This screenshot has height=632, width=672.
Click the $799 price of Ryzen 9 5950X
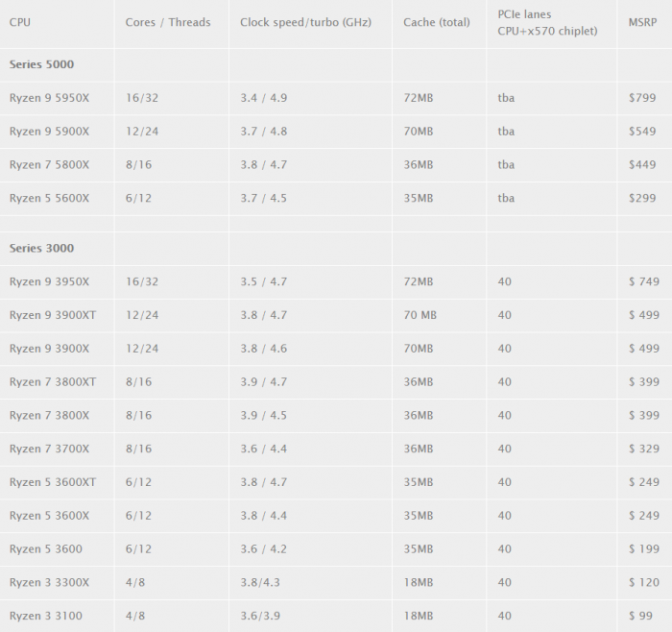tap(642, 98)
